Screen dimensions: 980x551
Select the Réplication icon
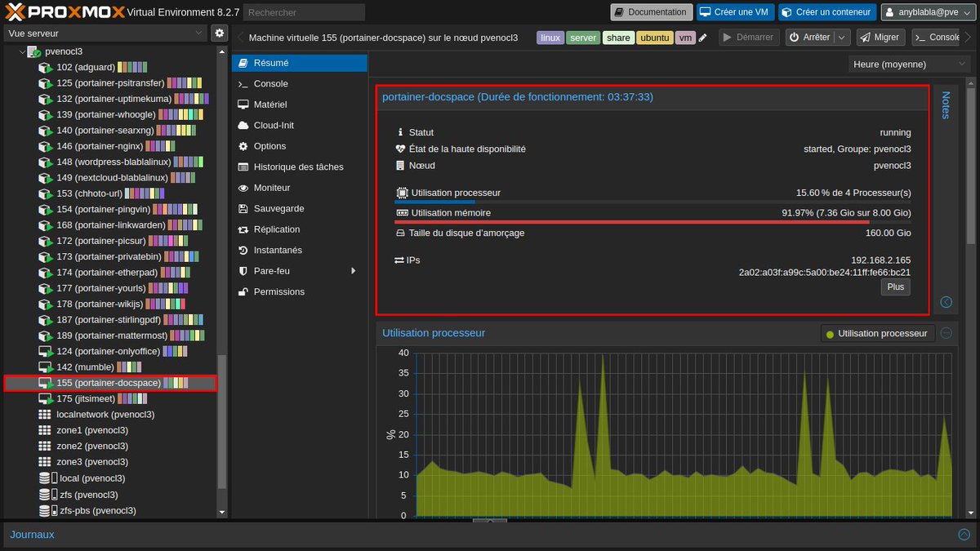[x=245, y=229]
